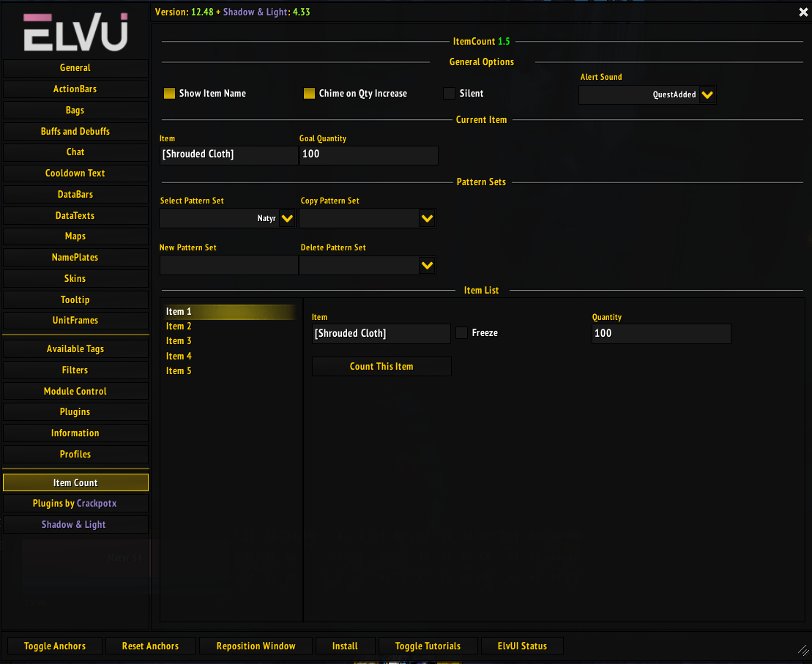The height and width of the screenshot is (664, 812).
Task: Open the Maps section
Action: pos(75,236)
